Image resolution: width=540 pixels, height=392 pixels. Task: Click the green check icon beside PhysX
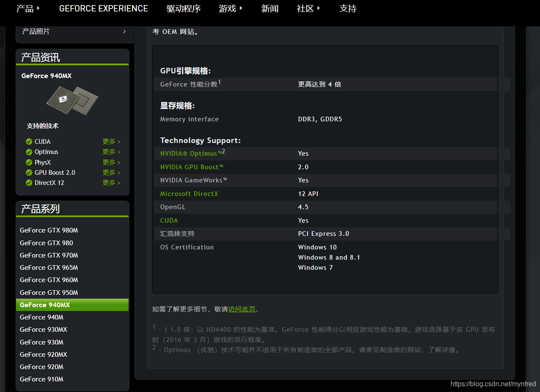click(x=29, y=162)
